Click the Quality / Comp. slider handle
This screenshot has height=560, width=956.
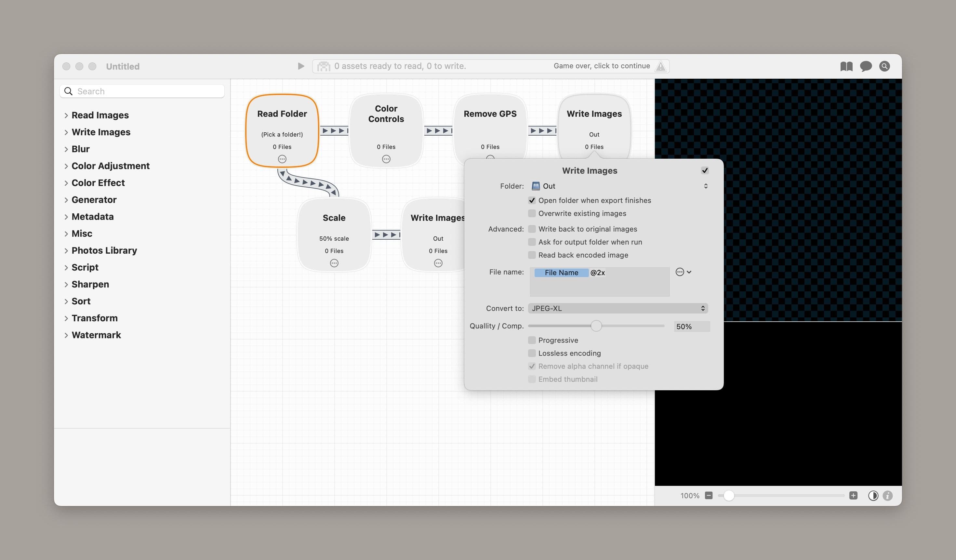(596, 326)
